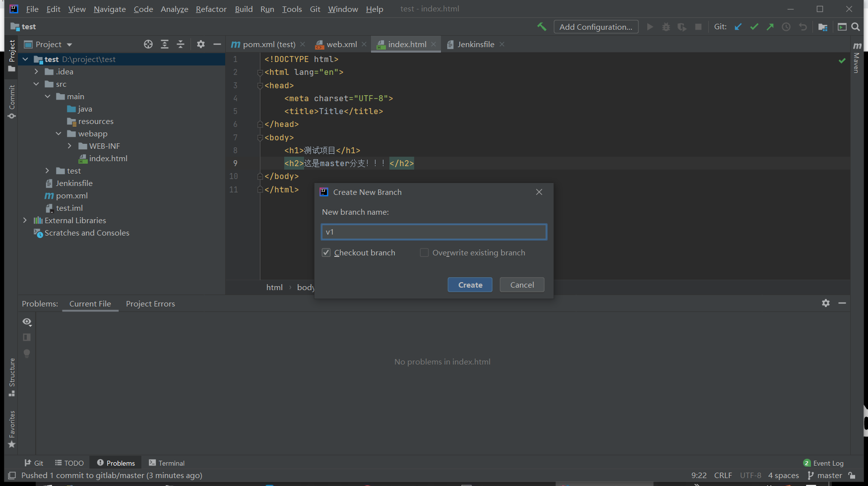This screenshot has height=486, width=868.
Task: Click the Debug bug icon
Action: 666,27
